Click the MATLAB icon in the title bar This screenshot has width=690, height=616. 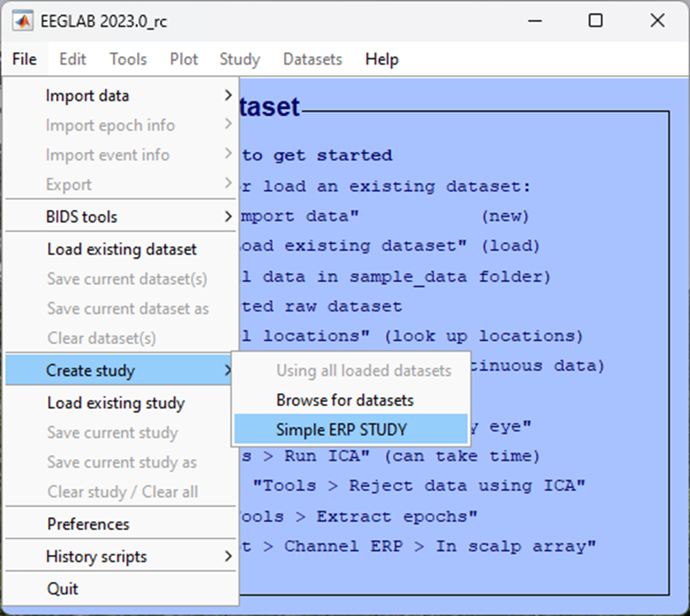pyautogui.click(x=22, y=21)
